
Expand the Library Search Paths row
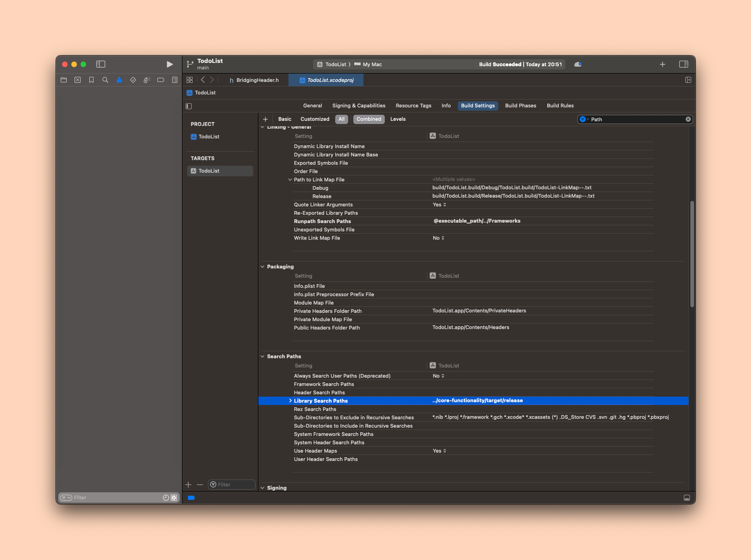pyautogui.click(x=290, y=401)
